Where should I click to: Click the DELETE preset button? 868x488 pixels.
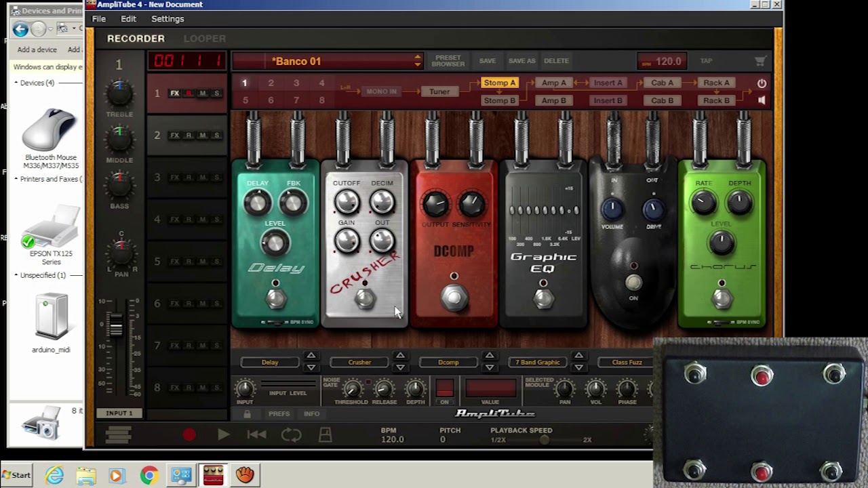[x=556, y=61]
